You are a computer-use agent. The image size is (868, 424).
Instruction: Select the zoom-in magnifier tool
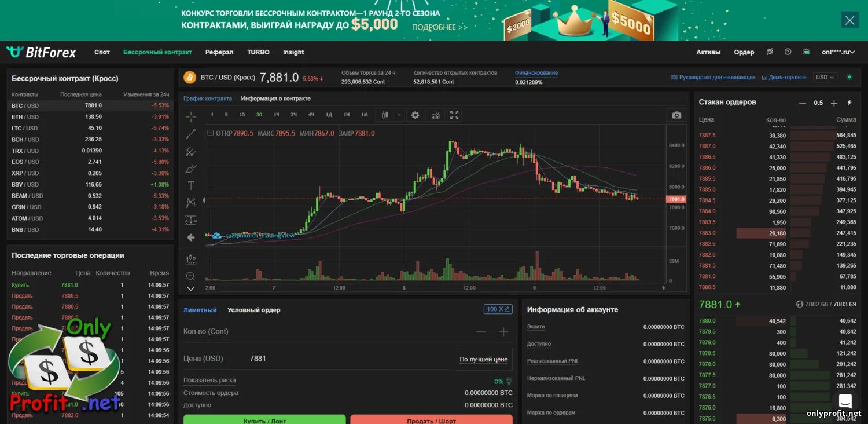coord(190,276)
